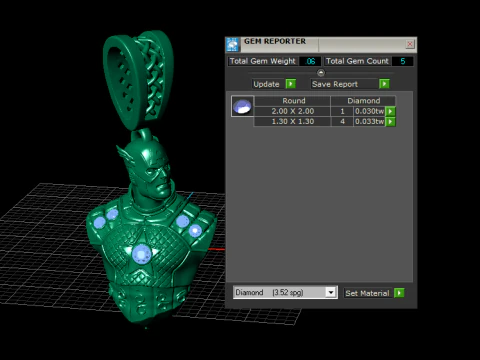Click the Gem Reporter logo icon
Image resolution: width=480 pixels, height=360 pixels.
point(233,44)
